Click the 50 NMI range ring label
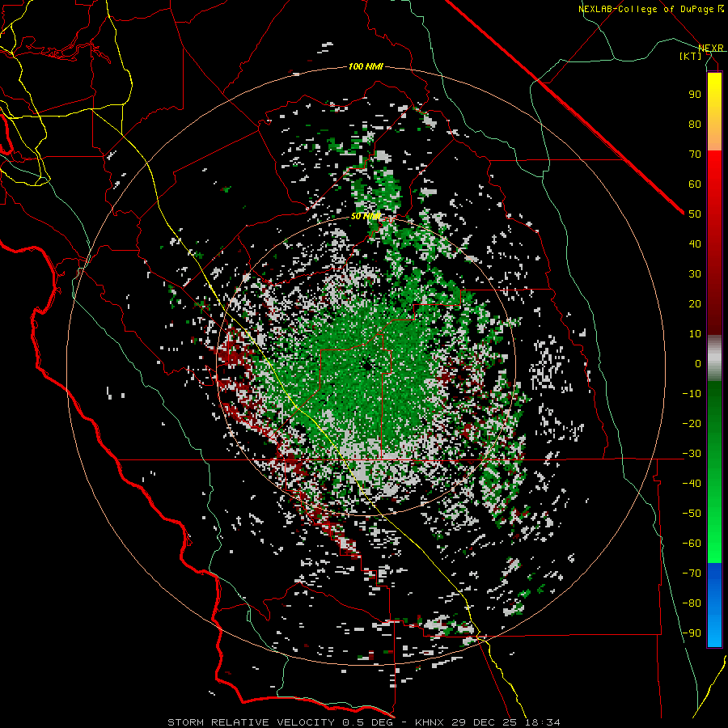Image resolution: width=728 pixels, height=728 pixels. 366,216
